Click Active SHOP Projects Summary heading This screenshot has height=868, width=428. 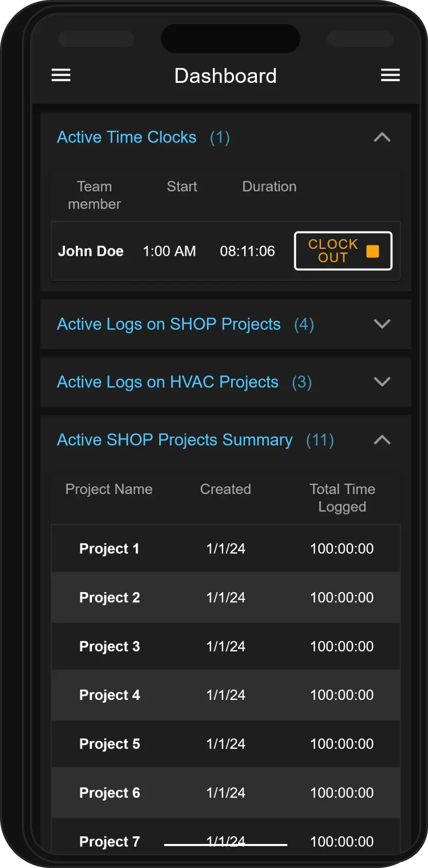pyautogui.click(x=175, y=440)
